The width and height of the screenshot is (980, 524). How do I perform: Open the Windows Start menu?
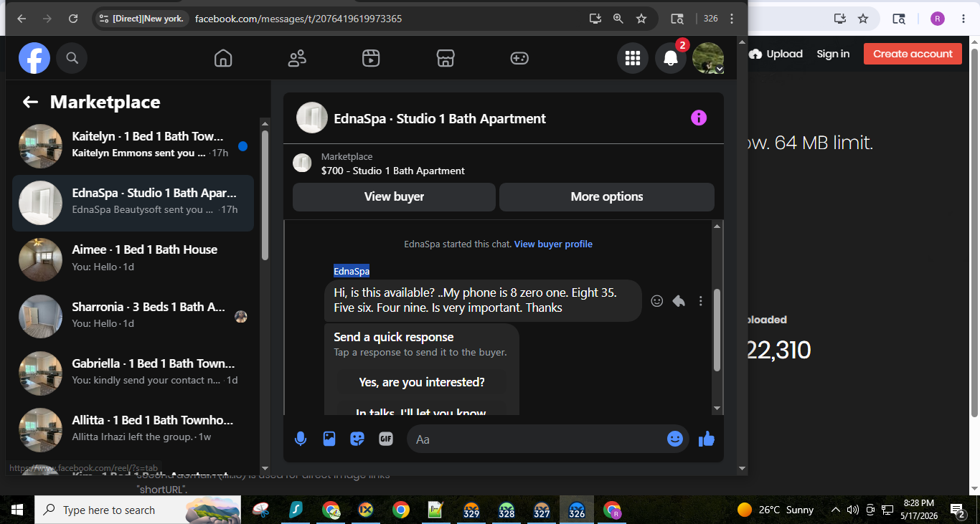coord(17,510)
